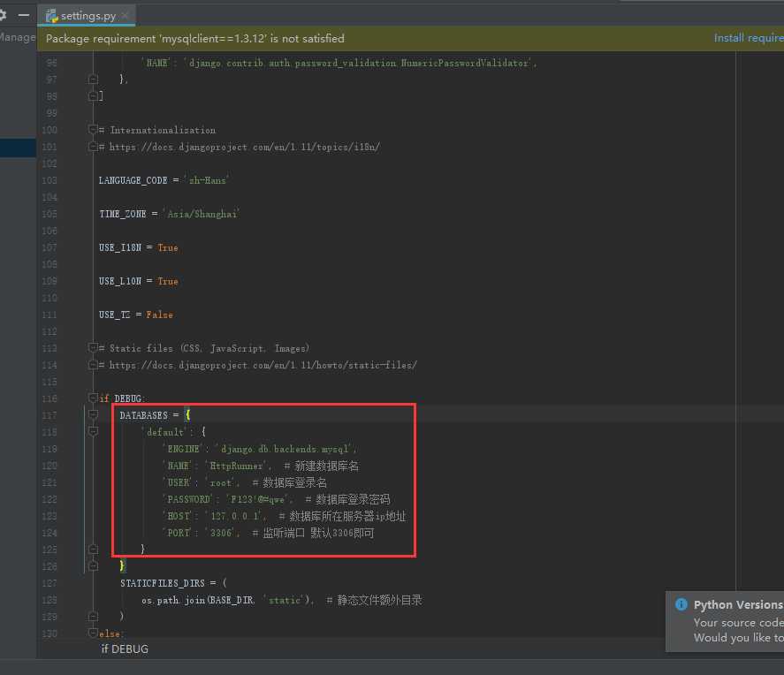The width and height of the screenshot is (784, 675).
Task: Place cursor on LANGUAGE_CODE = 'zh-Hans' line
Action: point(164,180)
